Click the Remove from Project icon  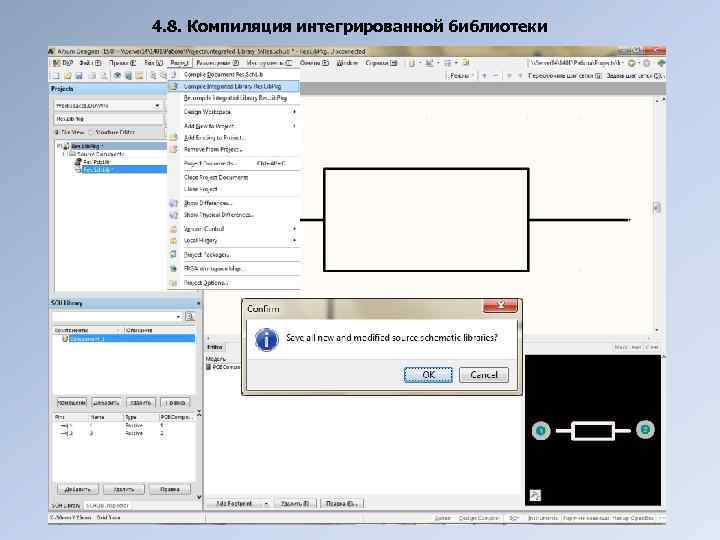click(174, 149)
